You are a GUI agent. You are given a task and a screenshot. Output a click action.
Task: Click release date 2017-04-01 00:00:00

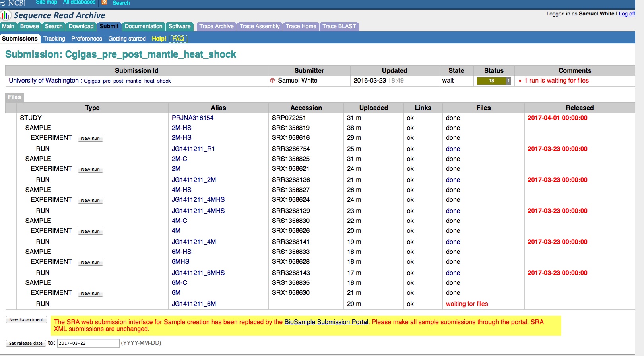(x=557, y=118)
